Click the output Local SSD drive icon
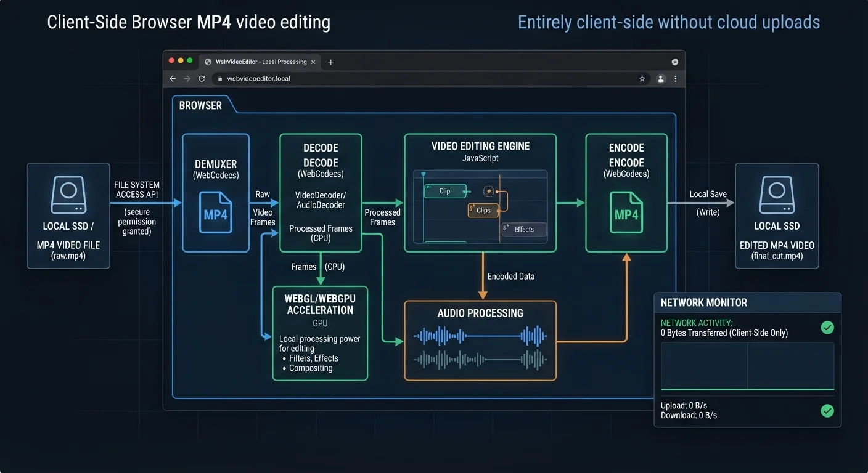 pos(777,195)
